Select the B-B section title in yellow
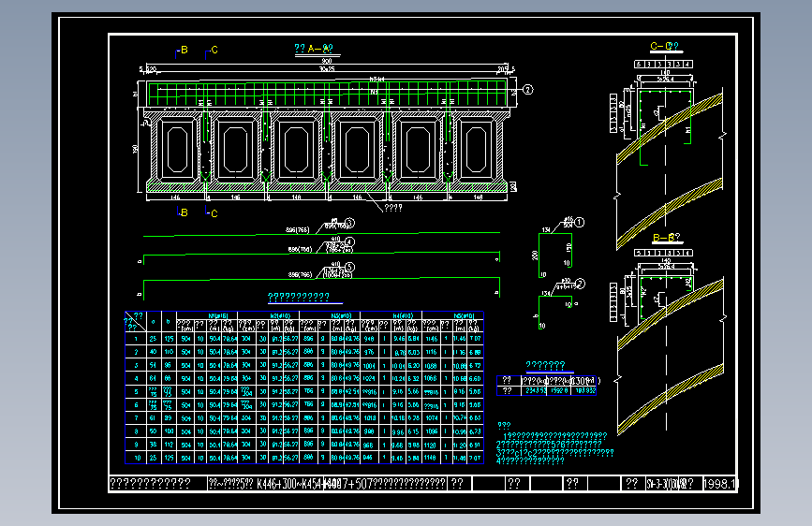Screen dimensions: 812x526 tap(666, 238)
